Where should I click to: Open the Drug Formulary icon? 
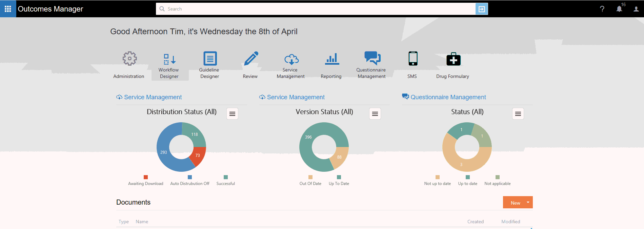[453, 60]
